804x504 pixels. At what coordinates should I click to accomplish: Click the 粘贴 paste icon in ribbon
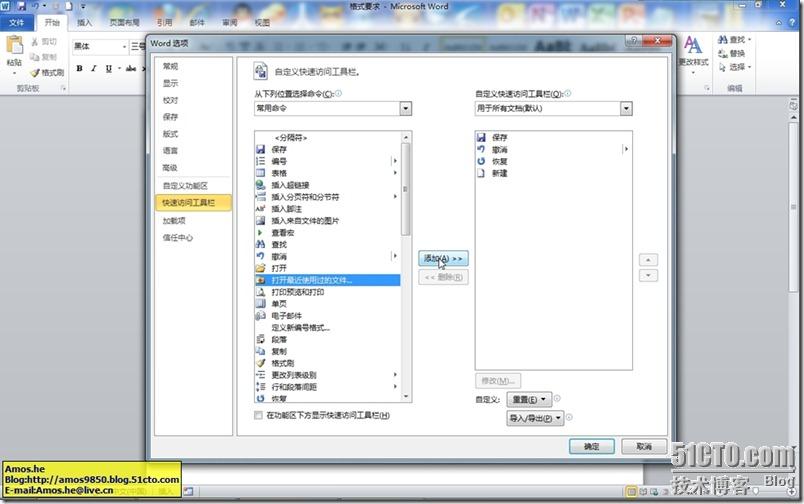(14, 46)
